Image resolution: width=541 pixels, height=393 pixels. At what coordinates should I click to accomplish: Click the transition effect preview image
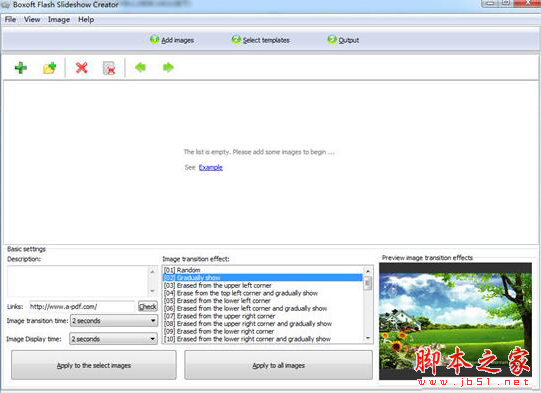[455, 321]
